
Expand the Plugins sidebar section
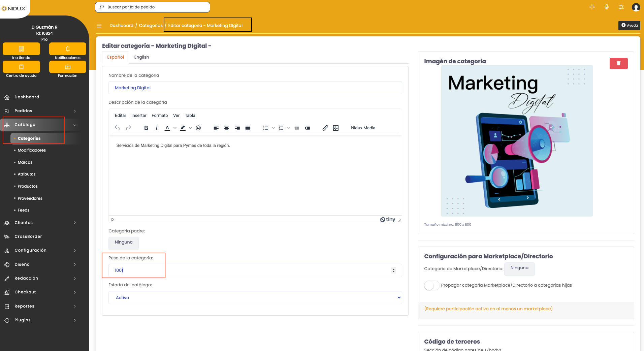click(40, 320)
